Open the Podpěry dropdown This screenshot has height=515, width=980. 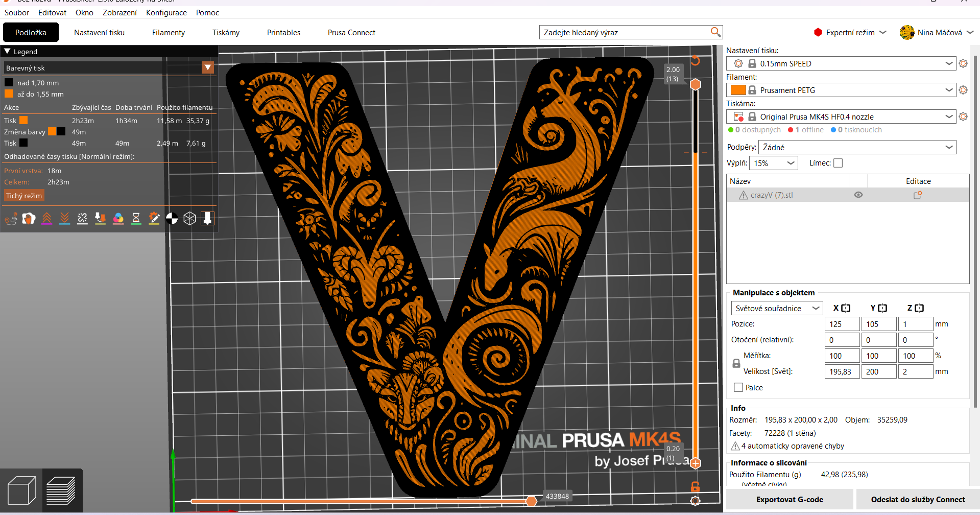(x=857, y=147)
